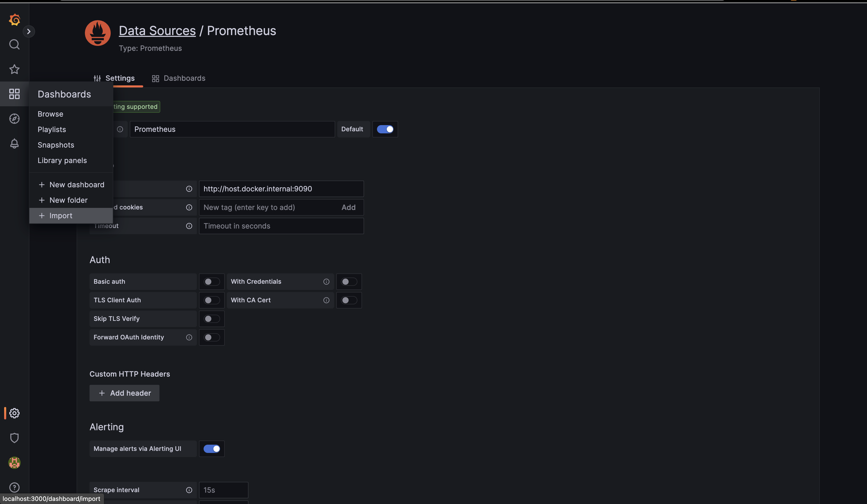The image size is (867, 504).
Task: Select Import in Dashboards menu
Action: (x=61, y=216)
